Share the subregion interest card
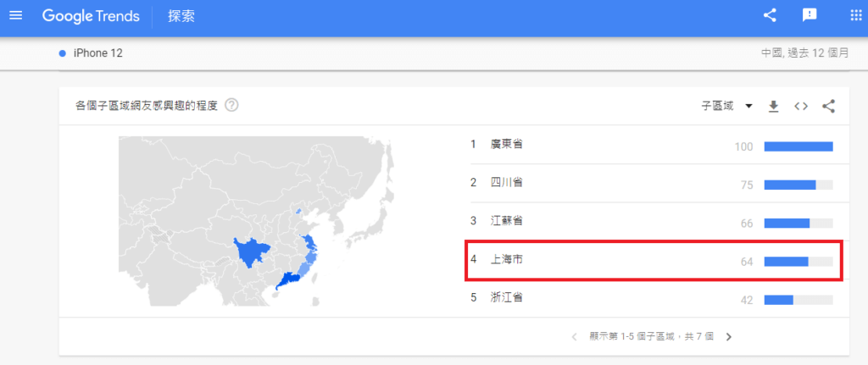Viewport: 868px width, 365px height. 829,106
